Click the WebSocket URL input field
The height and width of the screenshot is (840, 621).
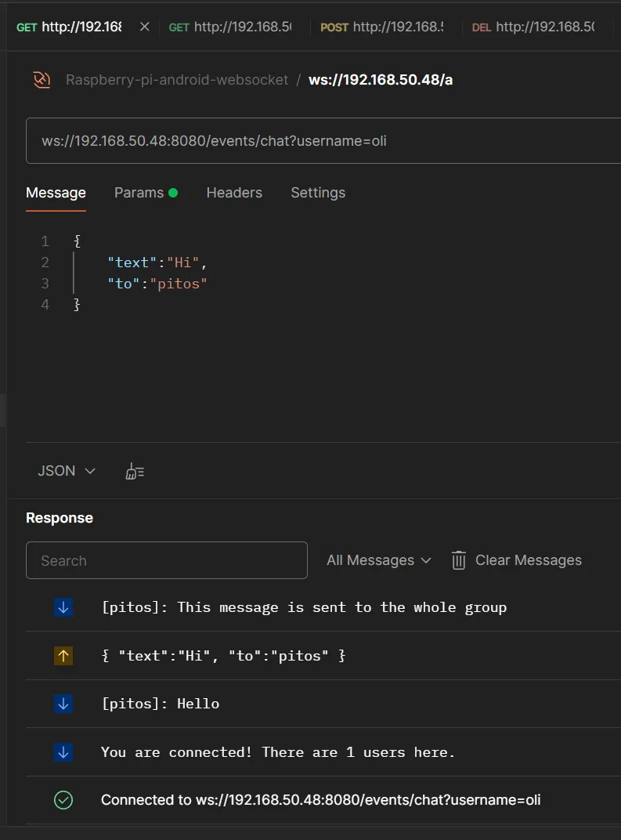click(x=323, y=141)
